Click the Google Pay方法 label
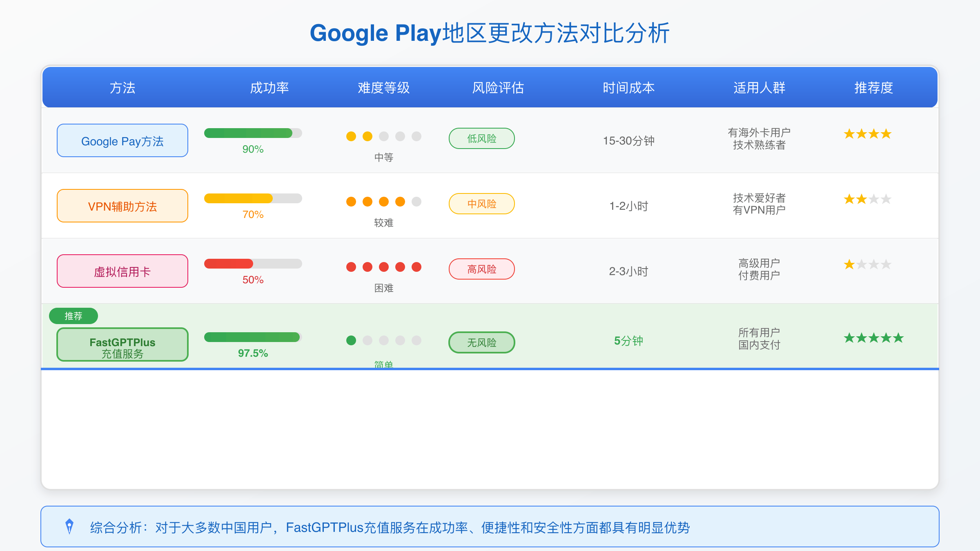This screenshot has width=980, height=551. tap(122, 140)
